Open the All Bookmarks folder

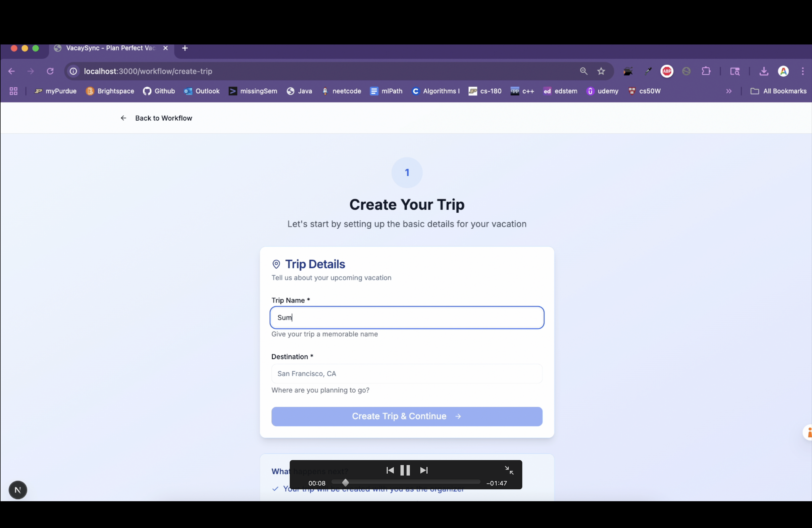click(778, 91)
